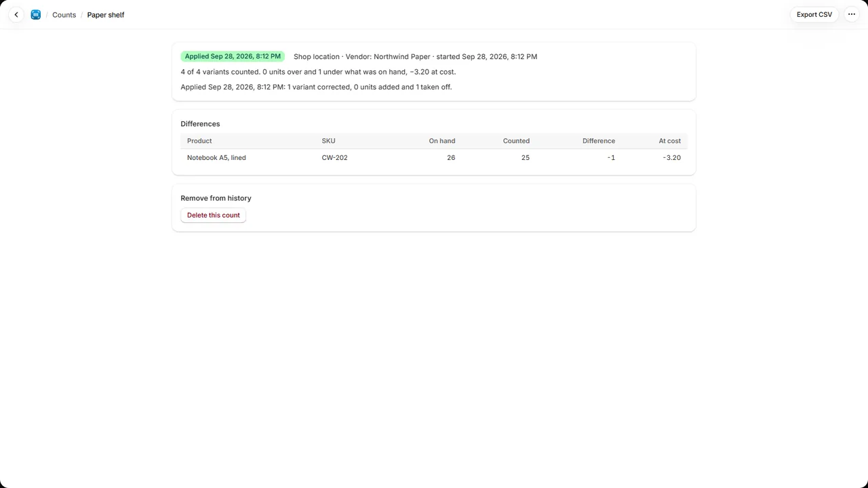The width and height of the screenshot is (868, 488).
Task: Click the Applied Sep 28 status badge
Action: [233, 56]
